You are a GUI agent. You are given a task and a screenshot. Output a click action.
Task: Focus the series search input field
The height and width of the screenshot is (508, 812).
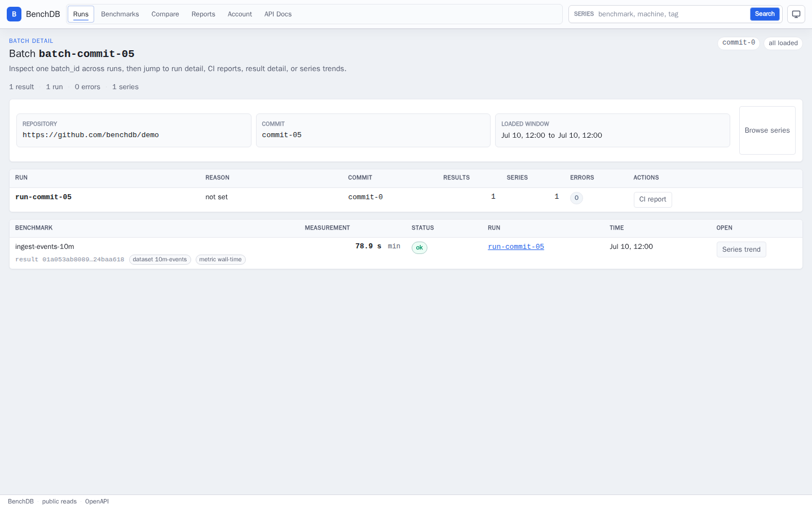672,14
